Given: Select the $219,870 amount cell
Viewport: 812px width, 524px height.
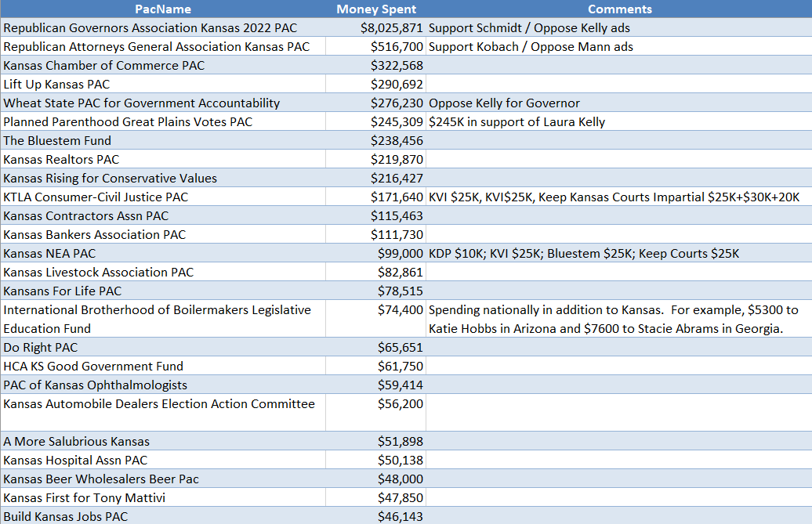Looking at the screenshot, I should point(376,159).
